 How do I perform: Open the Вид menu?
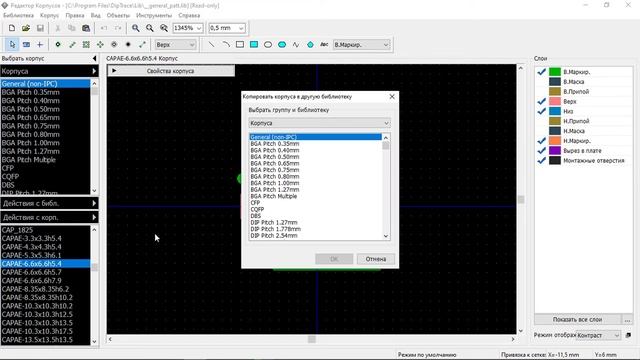coord(96,15)
